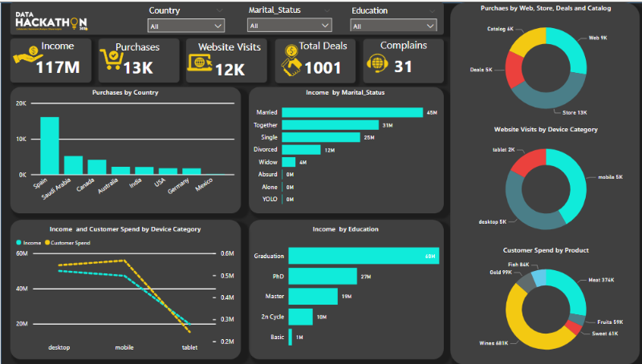Select the PhD income bar
The width and height of the screenshot is (642, 364).
point(322,277)
